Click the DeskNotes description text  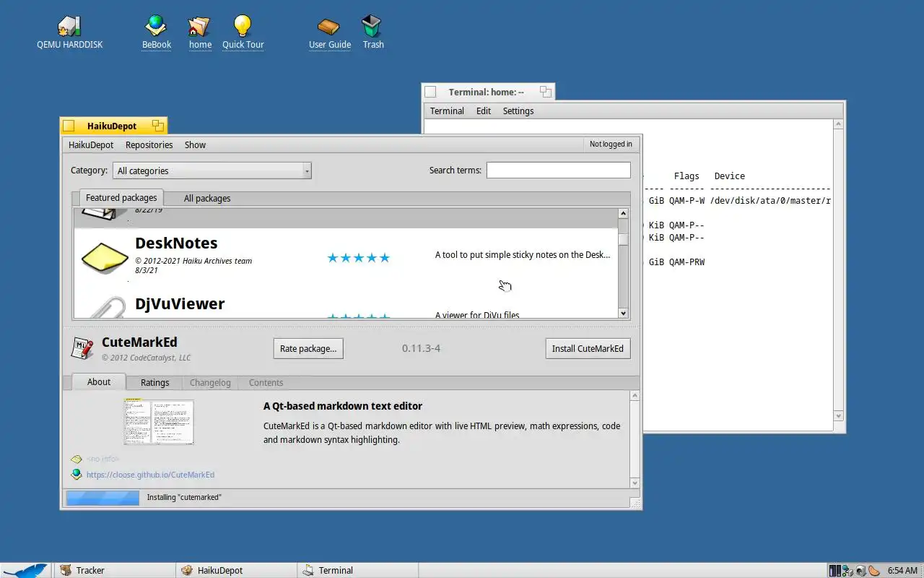point(523,254)
